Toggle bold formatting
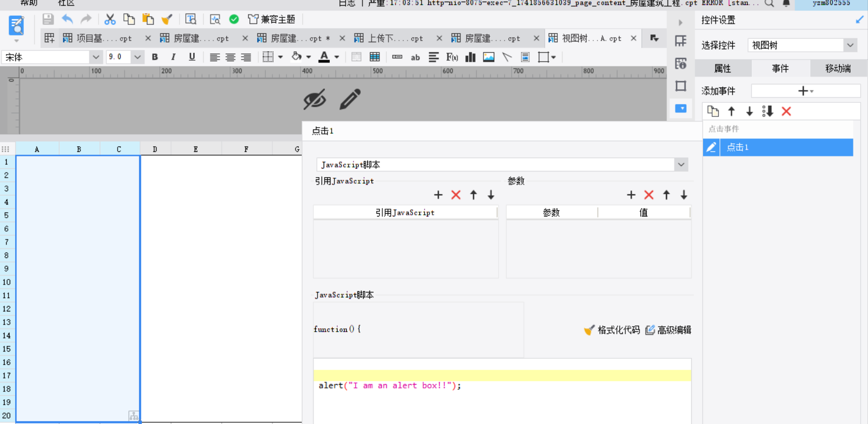The height and width of the screenshot is (424, 868). click(155, 57)
